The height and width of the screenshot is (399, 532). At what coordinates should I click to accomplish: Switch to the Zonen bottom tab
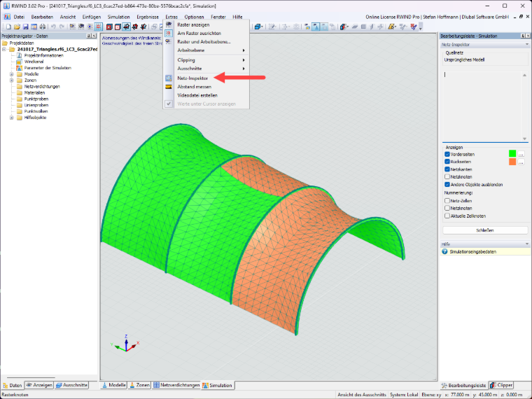coord(139,385)
